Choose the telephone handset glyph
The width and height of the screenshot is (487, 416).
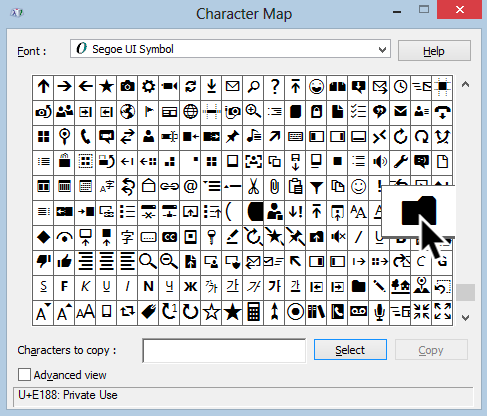(x=85, y=137)
